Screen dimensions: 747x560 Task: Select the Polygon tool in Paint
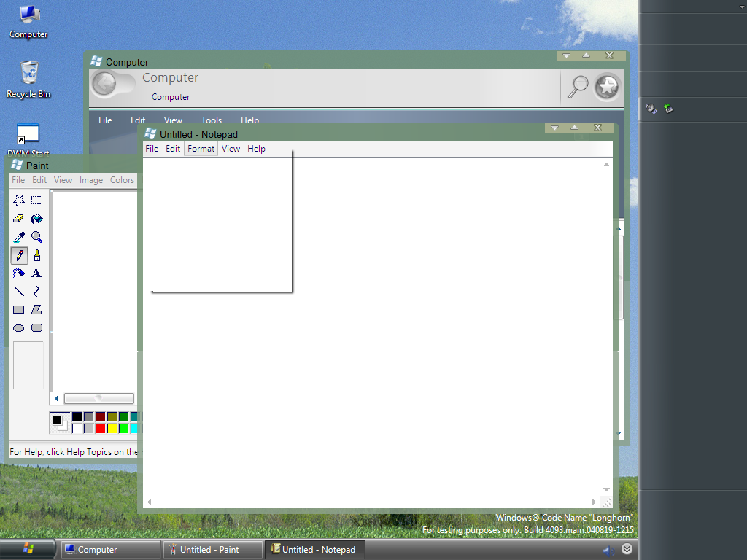(36, 309)
